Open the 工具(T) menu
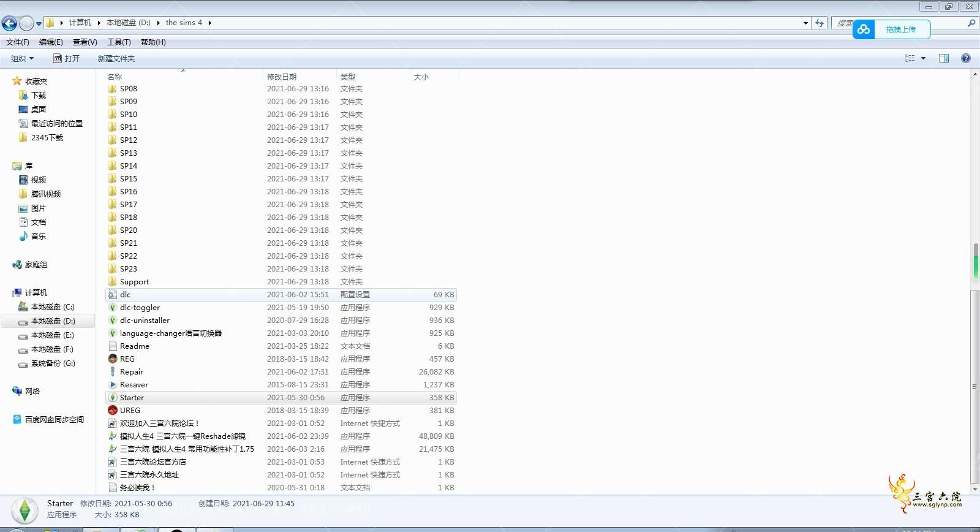 [119, 42]
